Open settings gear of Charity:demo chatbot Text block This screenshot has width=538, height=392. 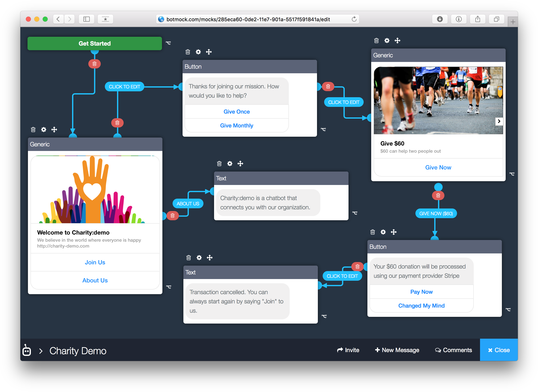[x=230, y=164]
